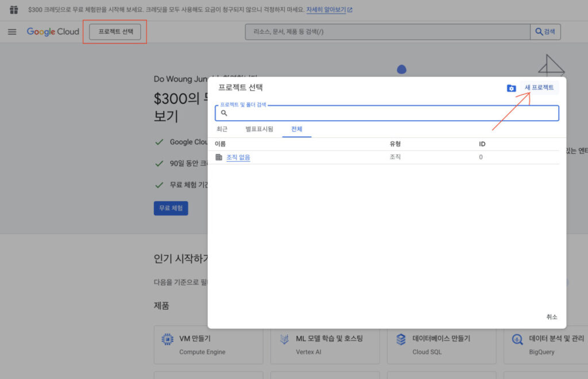This screenshot has width=588, height=379.
Task: Click 취소 to cancel the dialog
Action: (x=552, y=317)
